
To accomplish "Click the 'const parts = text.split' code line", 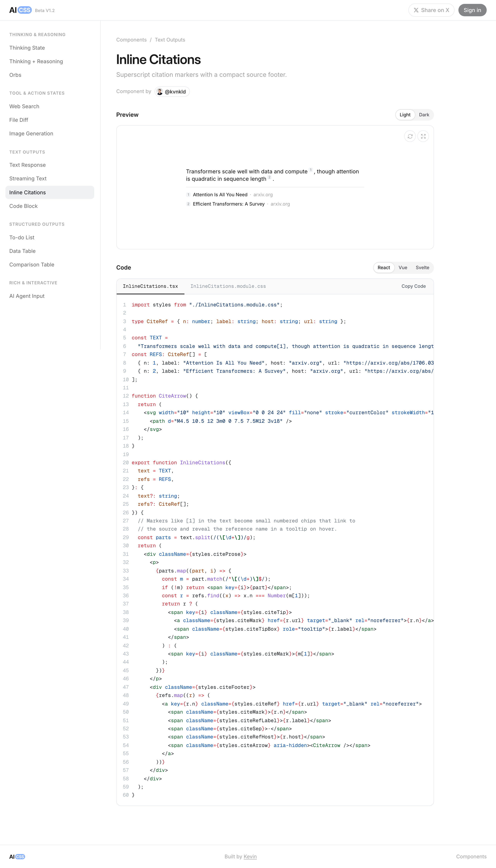I will pos(196,538).
